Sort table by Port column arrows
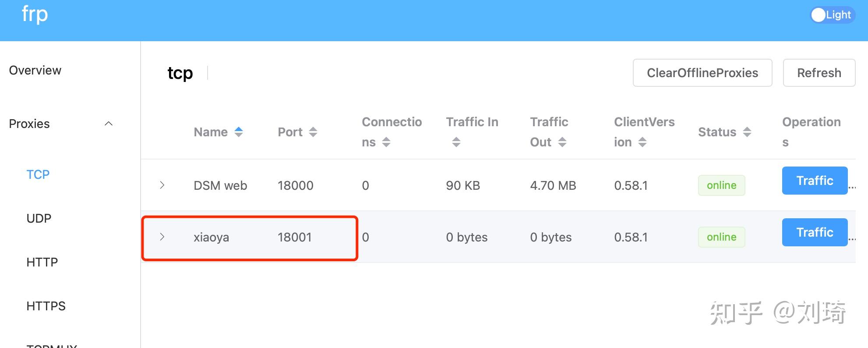868x348 pixels. click(313, 132)
